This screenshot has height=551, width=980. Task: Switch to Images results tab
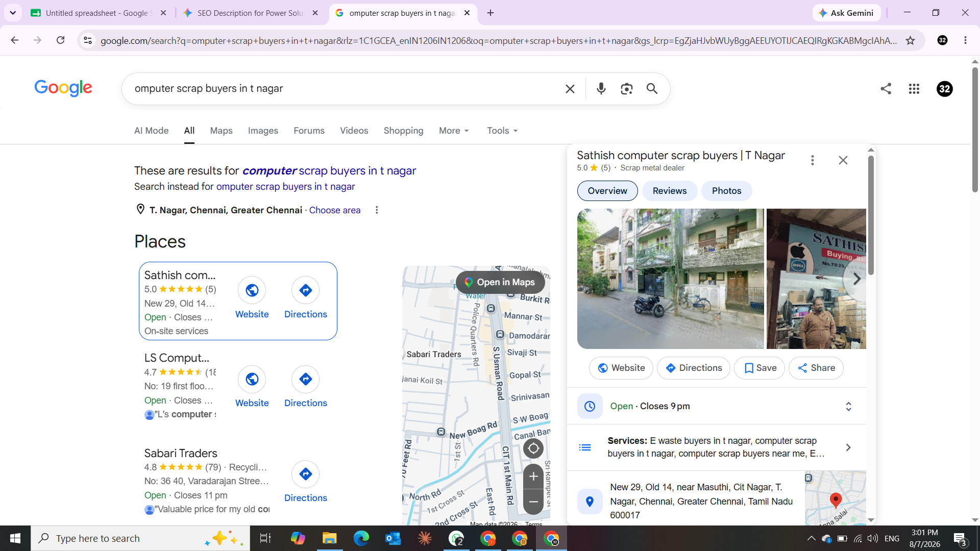coord(263,131)
